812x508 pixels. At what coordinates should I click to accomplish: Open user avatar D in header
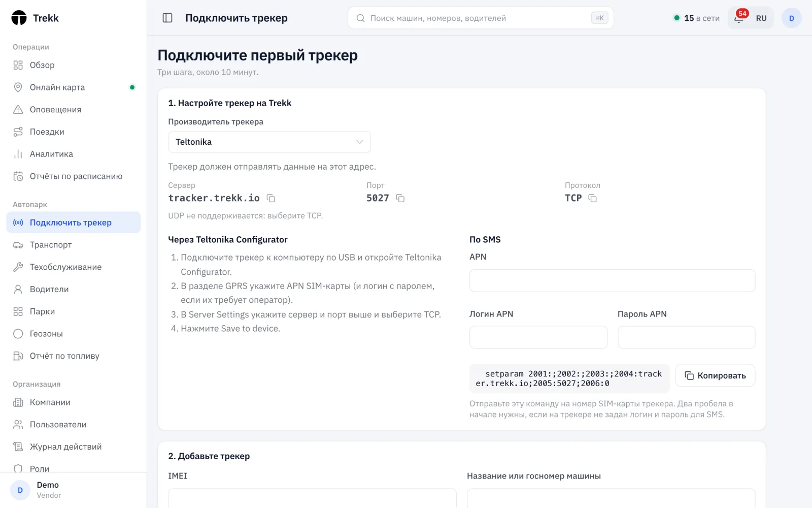point(791,18)
